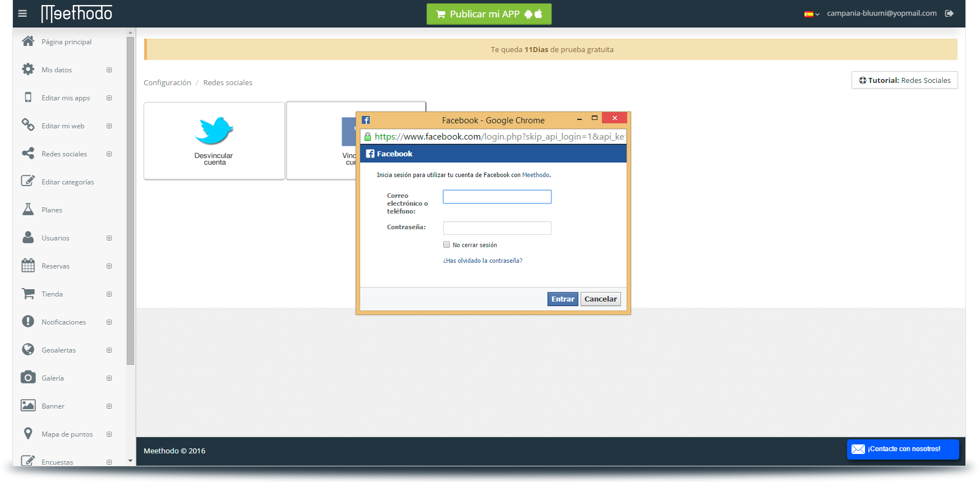Expand the Mis datos submenu
The height and width of the screenshot is (482, 980).
tap(109, 70)
